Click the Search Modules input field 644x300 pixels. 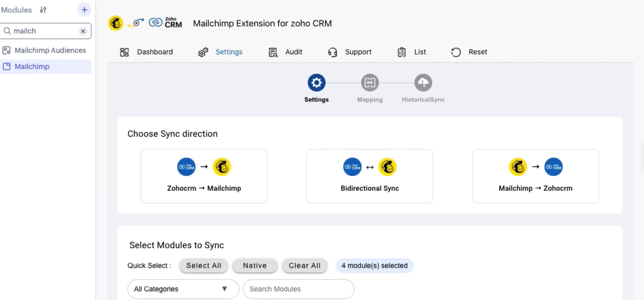pos(299,289)
